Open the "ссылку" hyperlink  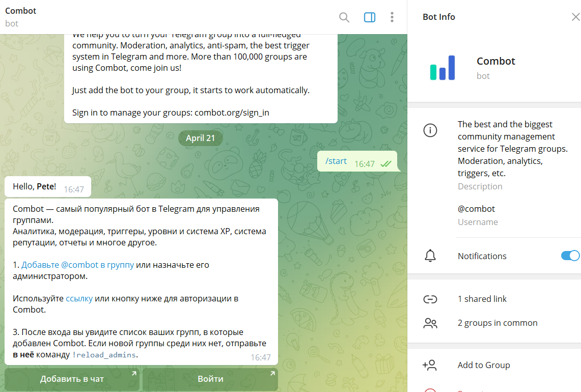[79, 299]
